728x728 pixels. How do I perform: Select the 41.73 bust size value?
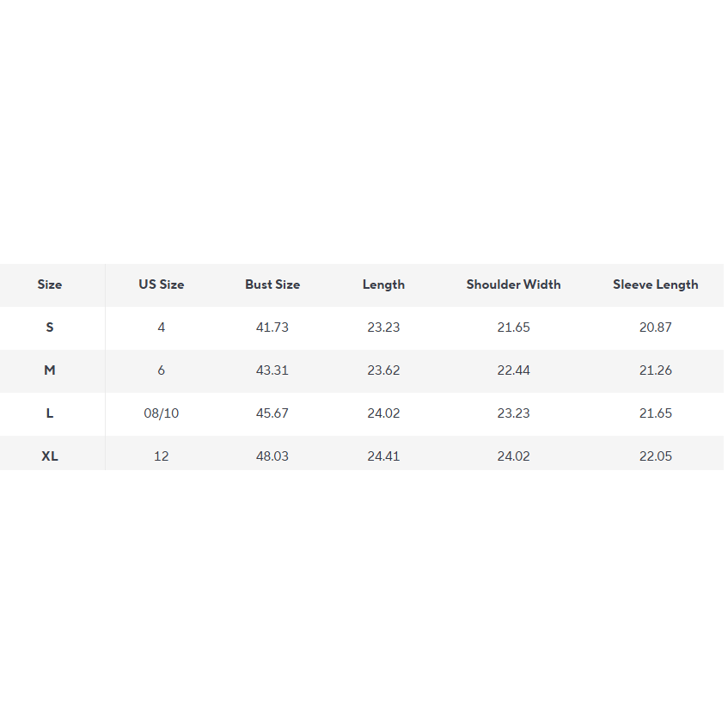[272, 327]
